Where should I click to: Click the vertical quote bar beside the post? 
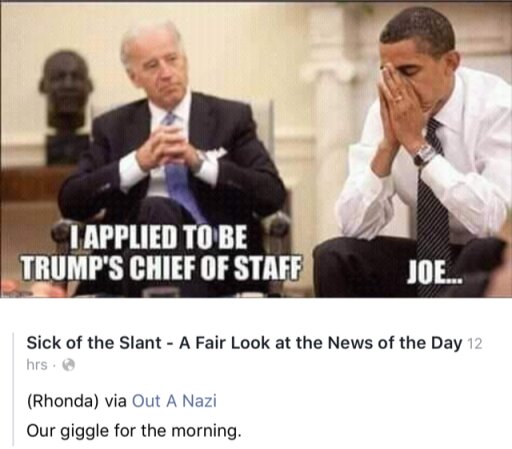click(13, 389)
